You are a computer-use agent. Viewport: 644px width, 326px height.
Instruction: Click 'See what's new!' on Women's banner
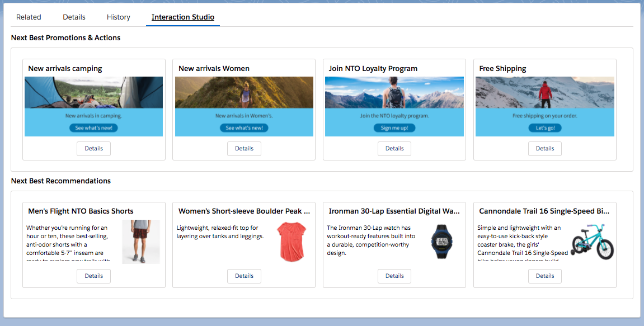[244, 128]
